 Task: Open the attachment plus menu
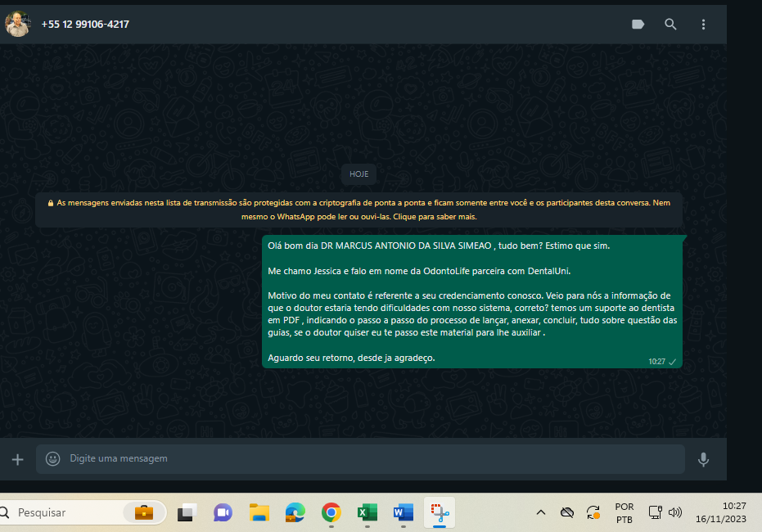(18, 459)
